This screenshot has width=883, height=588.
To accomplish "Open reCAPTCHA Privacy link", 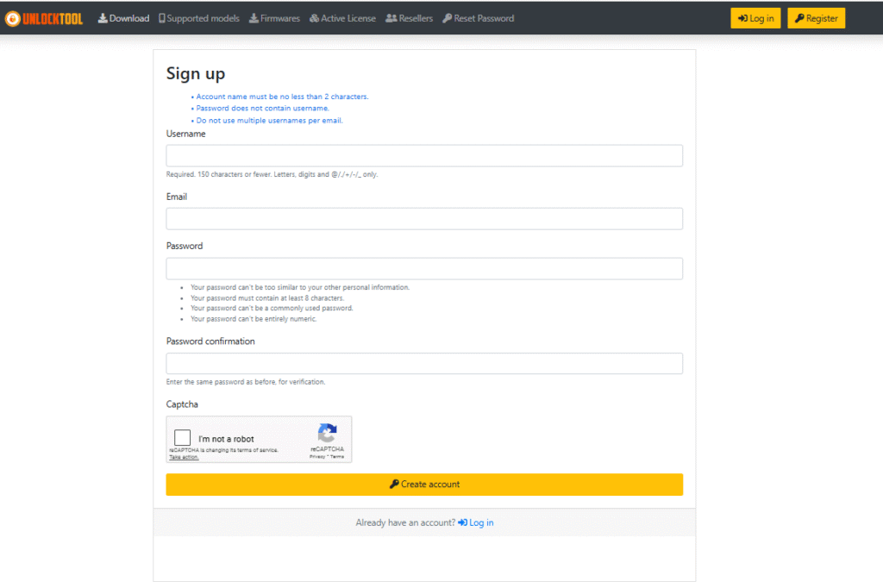I will [317, 457].
